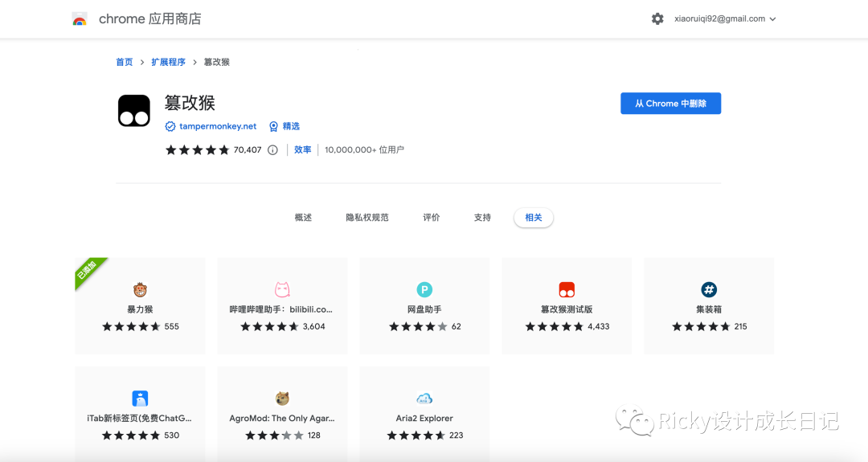Image resolution: width=868 pixels, height=462 pixels.
Task: Click the 集装箱 hash symbol icon
Action: 709,289
